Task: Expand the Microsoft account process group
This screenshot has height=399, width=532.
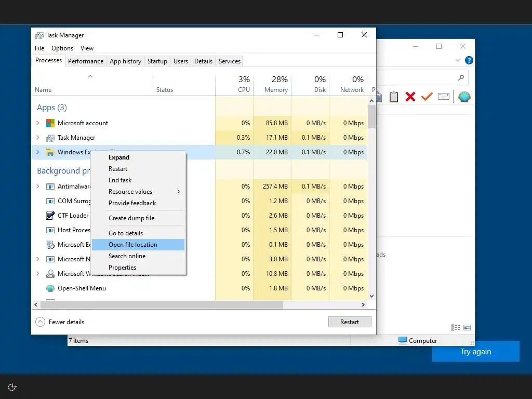Action: [37, 123]
